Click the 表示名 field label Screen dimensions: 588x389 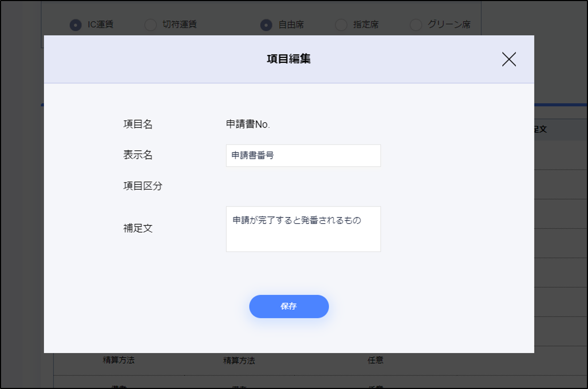tap(138, 155)
